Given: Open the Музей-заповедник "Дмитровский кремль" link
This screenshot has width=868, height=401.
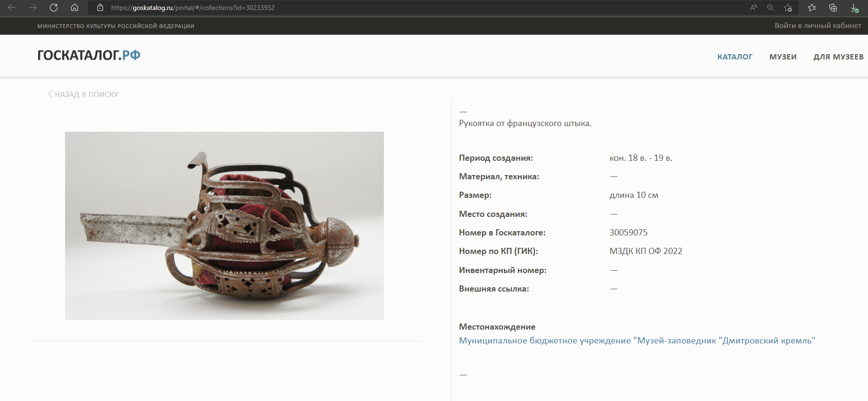Looking at the screenshot, I should pyautogui.click(x=637, y=341).
